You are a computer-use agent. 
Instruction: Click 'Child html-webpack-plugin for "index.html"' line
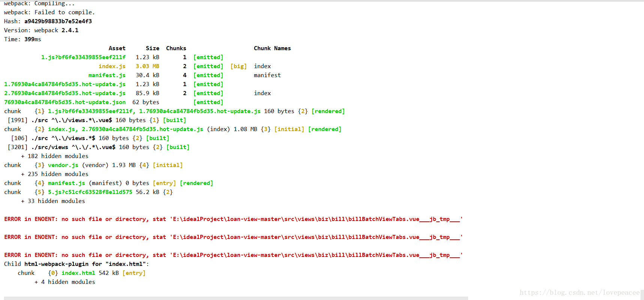pyautogui.click(x=77, y=264)
